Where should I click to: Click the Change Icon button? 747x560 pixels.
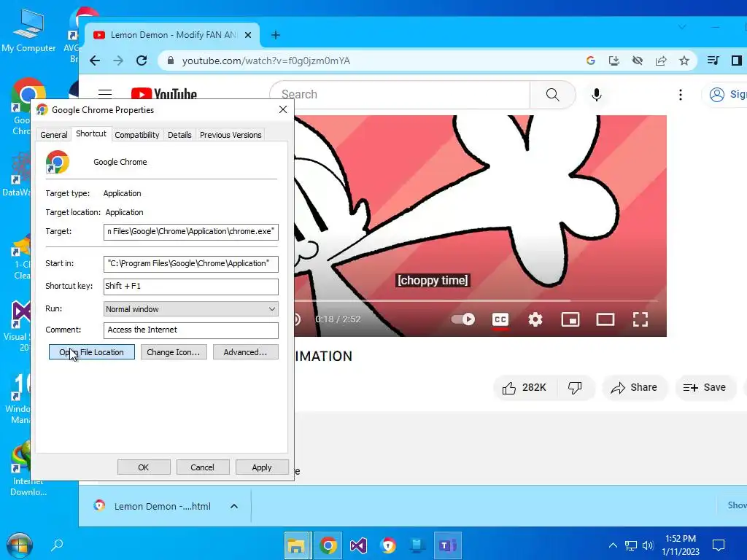coord(174,352)
